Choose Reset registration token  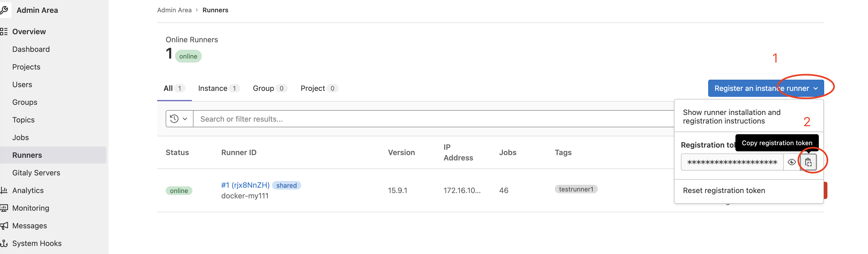click(x=724, y=191)
